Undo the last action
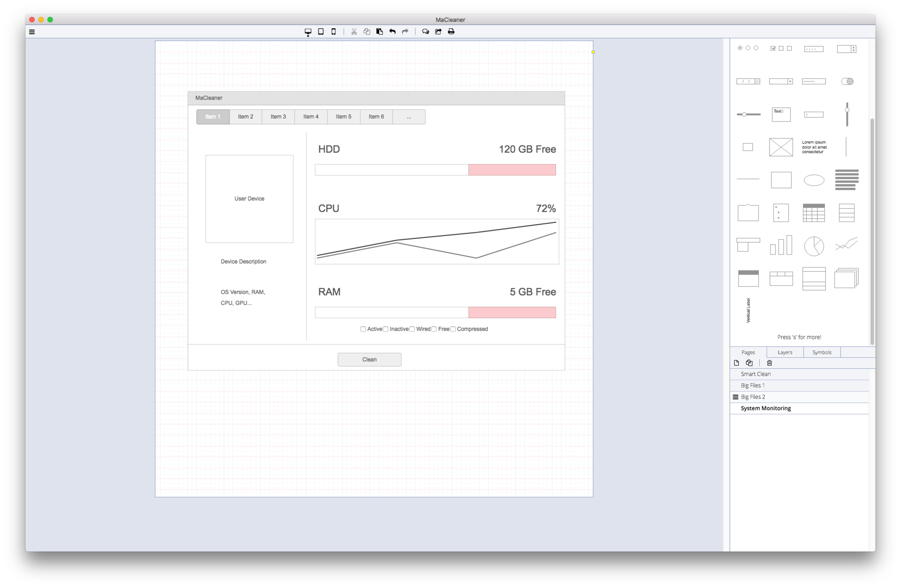901x588 pixels. click(392, 31)
